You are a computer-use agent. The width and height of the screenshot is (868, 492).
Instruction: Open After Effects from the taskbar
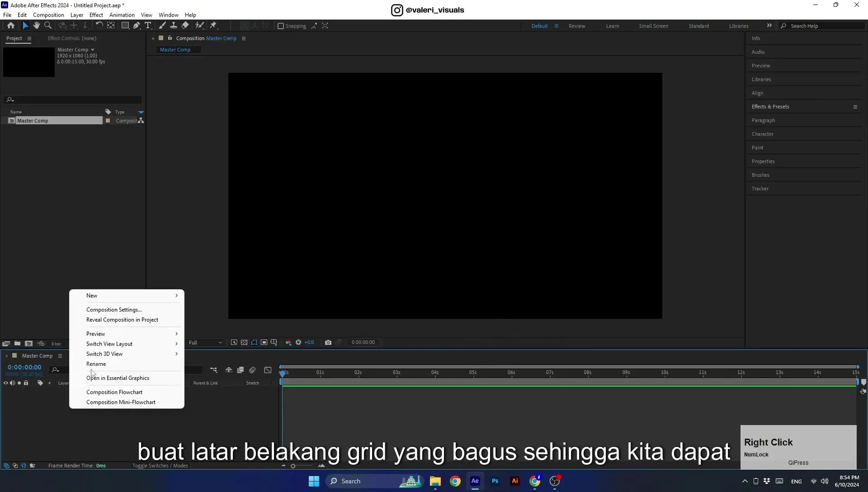pyautogui.click(x=475, y=481)
